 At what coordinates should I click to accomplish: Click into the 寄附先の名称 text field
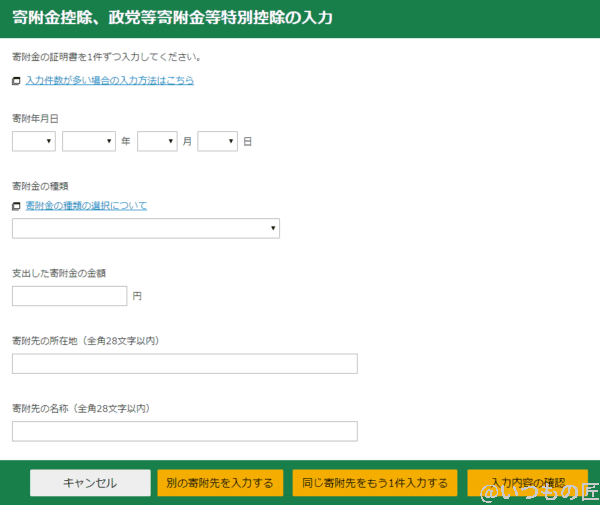185,432
